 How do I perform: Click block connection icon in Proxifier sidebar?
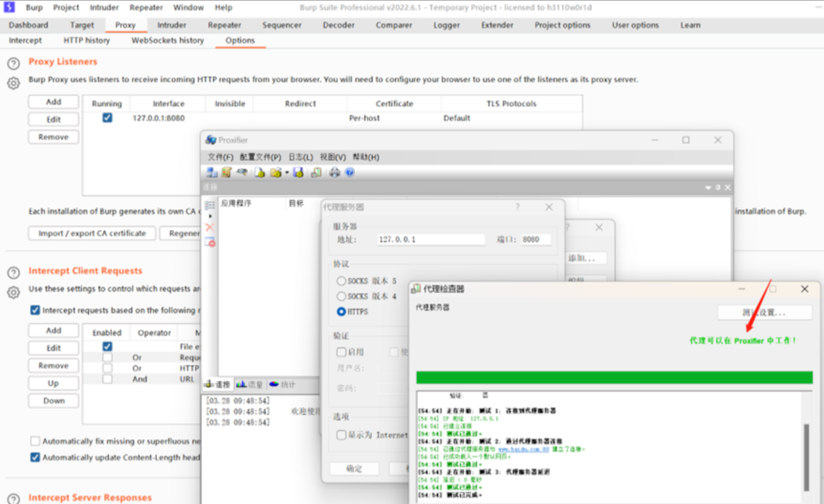pos(210,241)
